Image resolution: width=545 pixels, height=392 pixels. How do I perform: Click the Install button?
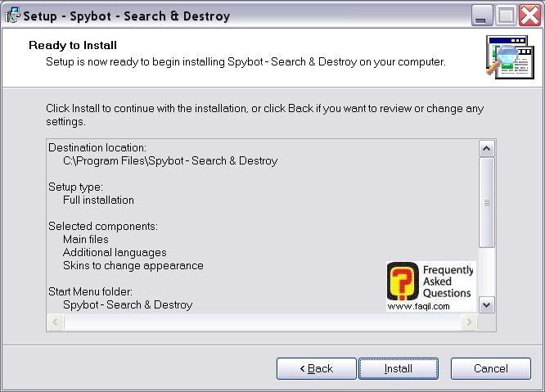pyautogui.click(x=399, y=368)
